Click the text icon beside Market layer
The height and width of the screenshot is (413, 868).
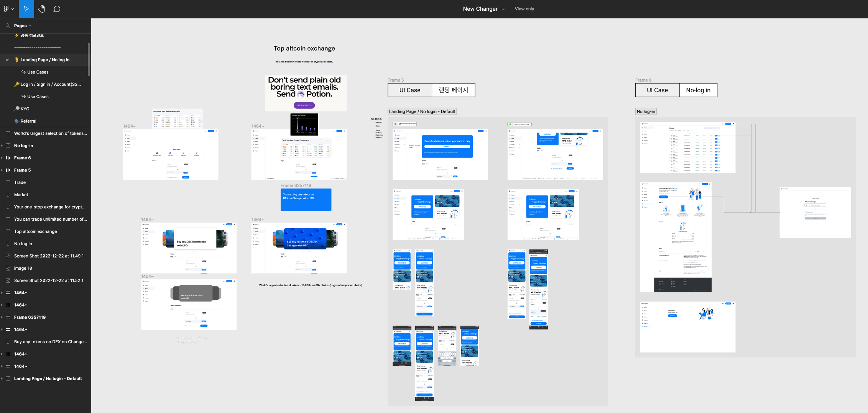(x=8, y=195)
